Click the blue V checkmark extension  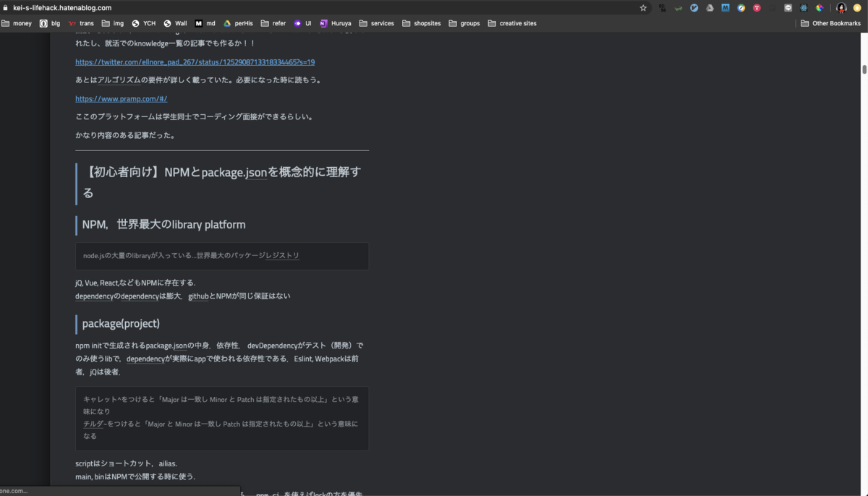coord(694,8)
